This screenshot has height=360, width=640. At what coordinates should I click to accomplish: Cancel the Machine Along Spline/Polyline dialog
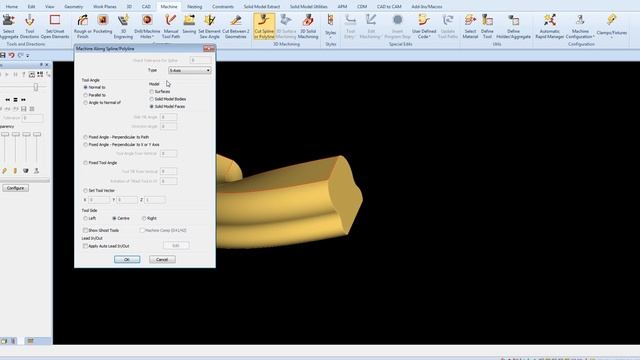(x=162, y=260)
